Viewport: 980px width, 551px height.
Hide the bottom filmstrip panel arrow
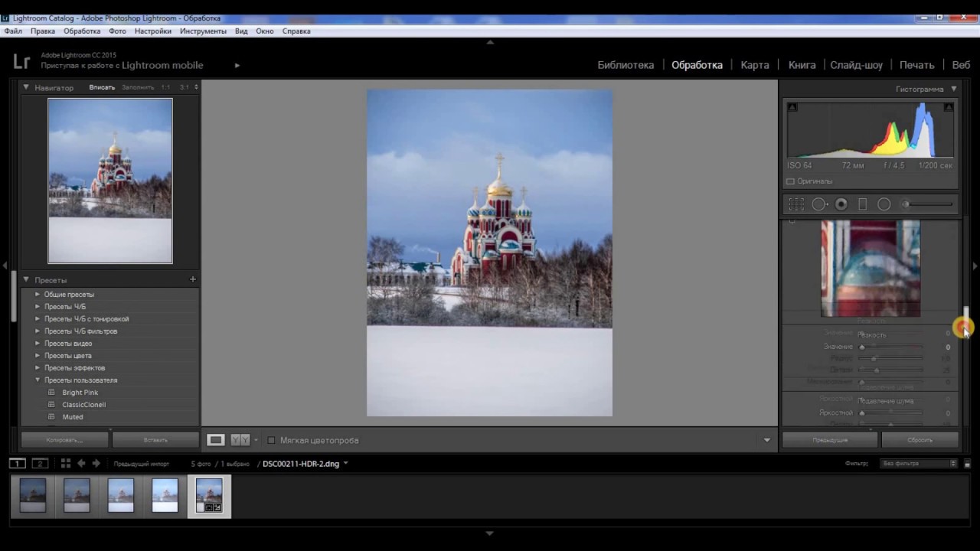[x=490, y=533]
